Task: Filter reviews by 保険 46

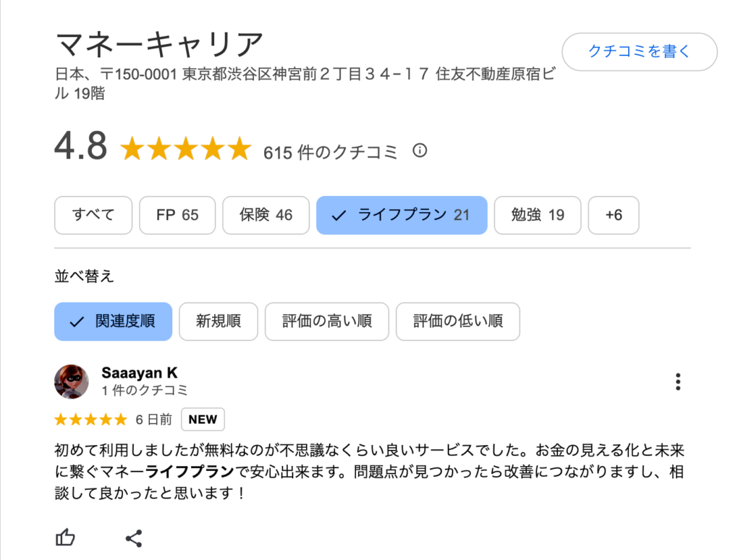Action: [x=266, y=215]
